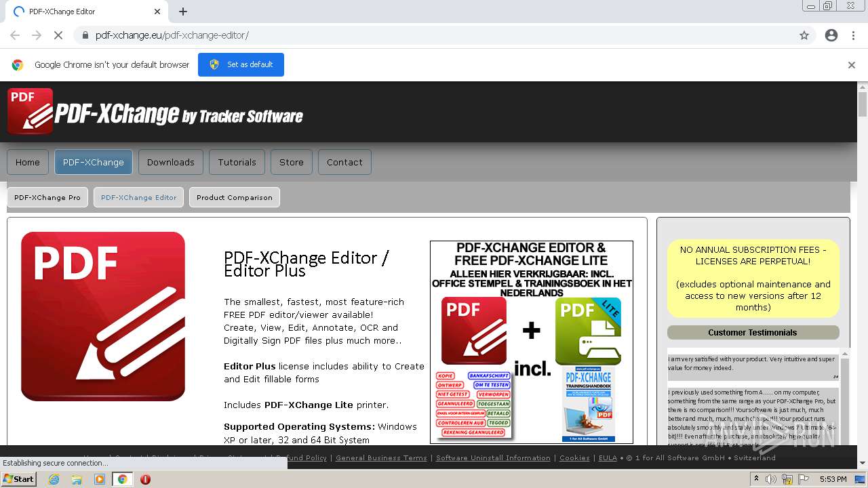
Task: Stop loading the page with the X button
Action: pyautogui.click(x=58, y=35)
